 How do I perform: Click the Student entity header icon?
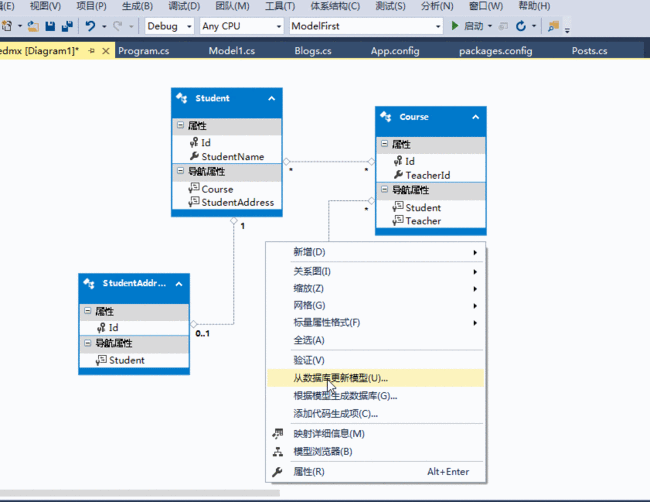pos(182,98)
